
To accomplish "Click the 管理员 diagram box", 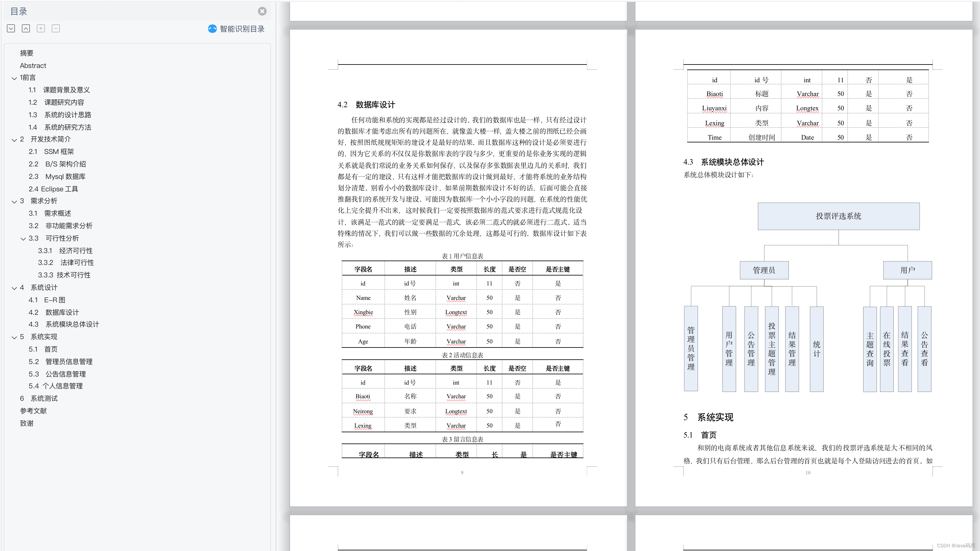I will coord(764,270).
